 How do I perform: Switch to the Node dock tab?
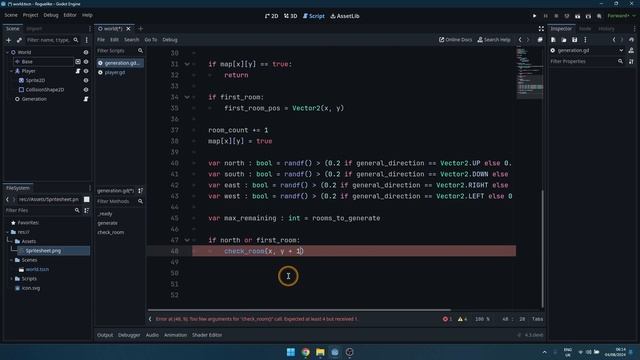pos(585,29)
